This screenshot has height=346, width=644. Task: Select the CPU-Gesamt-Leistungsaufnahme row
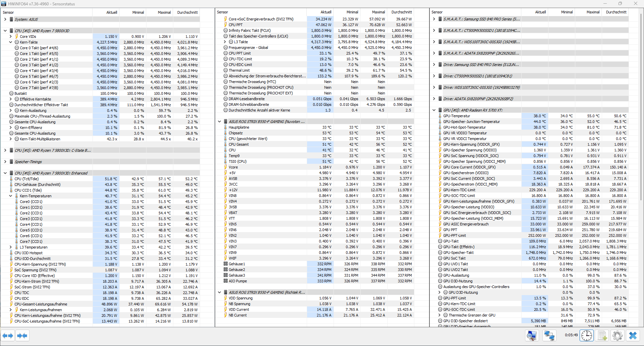click(x=100, y=304)
